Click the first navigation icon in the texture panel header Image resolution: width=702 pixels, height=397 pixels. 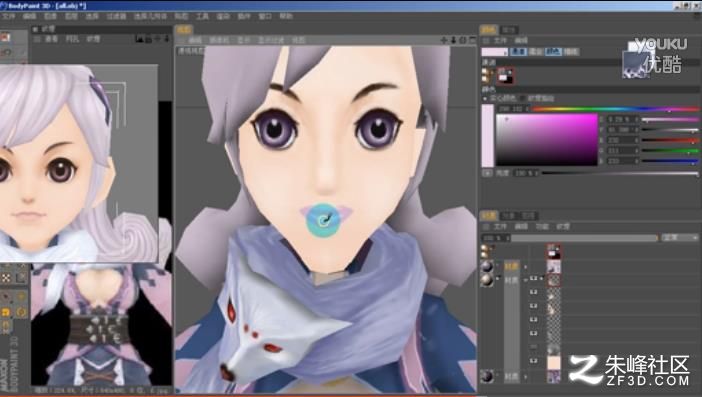pyautogui.click(x=139, y=39)
